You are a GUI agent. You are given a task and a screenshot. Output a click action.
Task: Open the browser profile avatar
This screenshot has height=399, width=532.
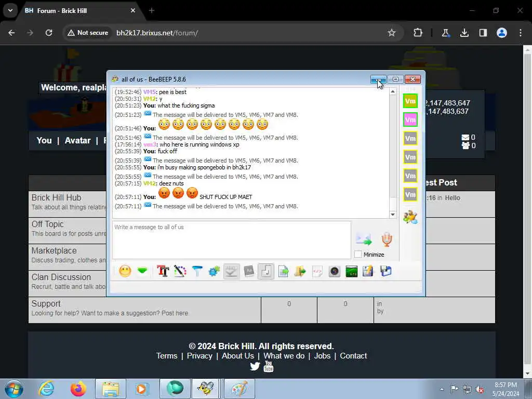[502, 33]
